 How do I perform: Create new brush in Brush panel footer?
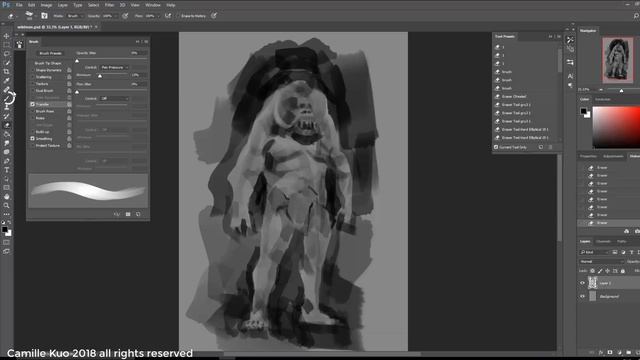coord(138,214)
